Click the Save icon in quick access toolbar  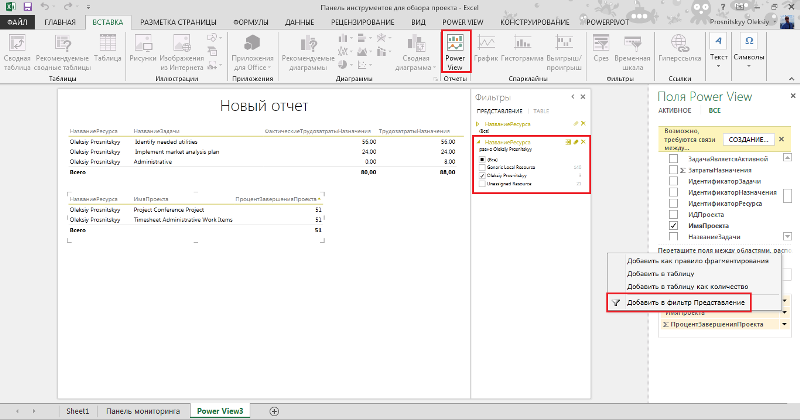[28, 7]
